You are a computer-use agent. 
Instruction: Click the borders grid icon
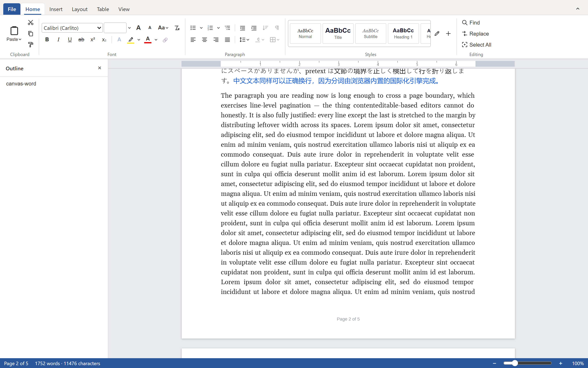point(273,40)
